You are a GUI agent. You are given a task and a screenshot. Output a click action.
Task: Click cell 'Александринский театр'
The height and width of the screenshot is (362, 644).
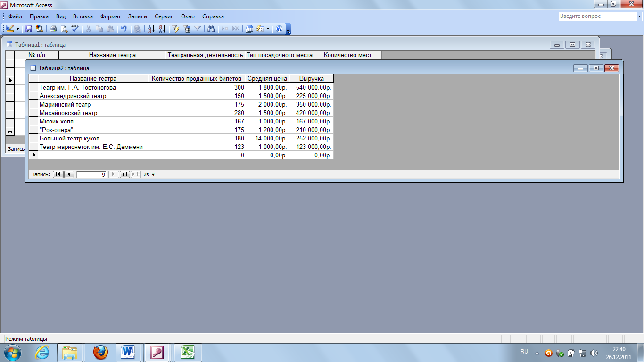(x=93, y=96)
